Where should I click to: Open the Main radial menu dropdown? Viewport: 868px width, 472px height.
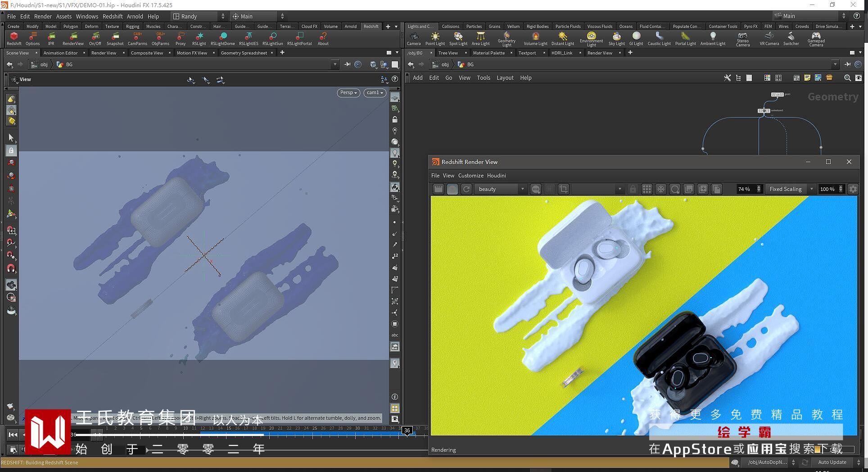tap(258, 16)
